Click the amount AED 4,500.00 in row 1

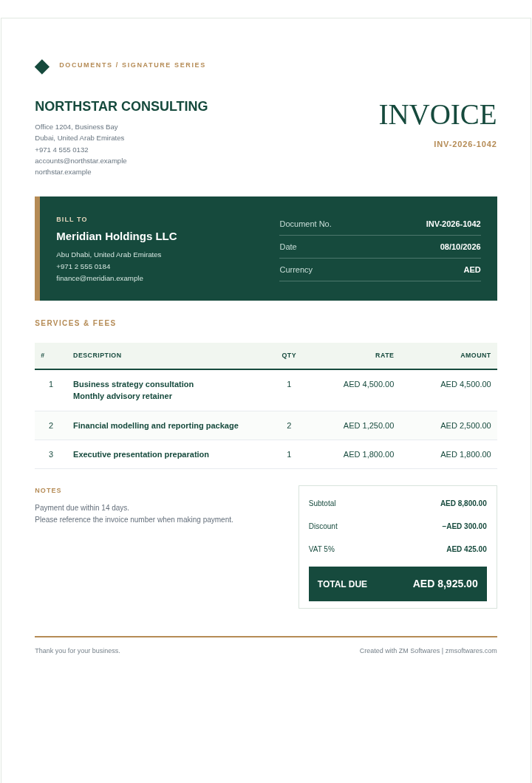click(465, 385)
